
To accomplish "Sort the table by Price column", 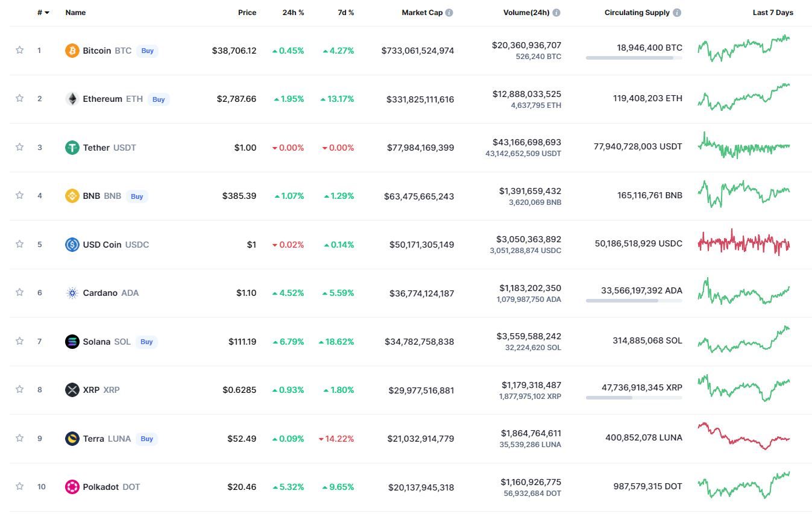I will 247,13.
